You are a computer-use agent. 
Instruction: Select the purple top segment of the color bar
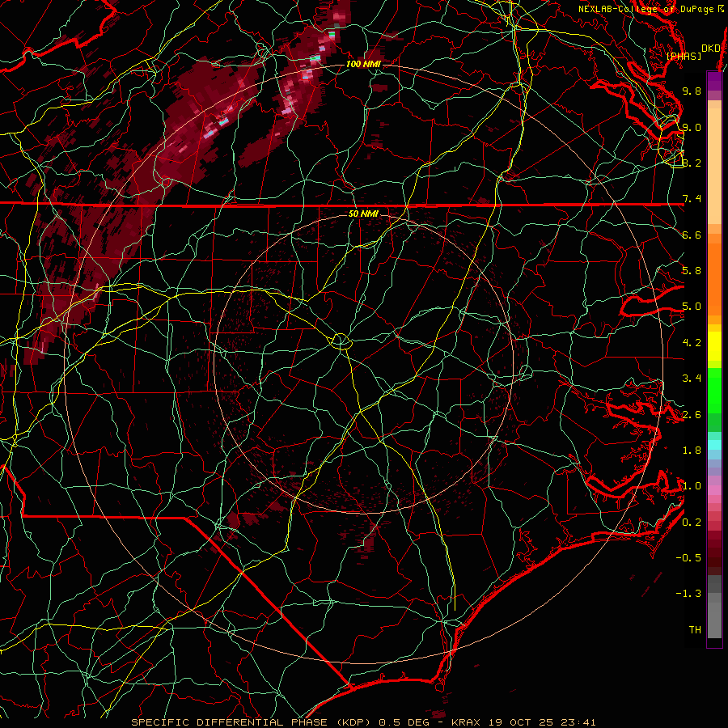point(714,81)
